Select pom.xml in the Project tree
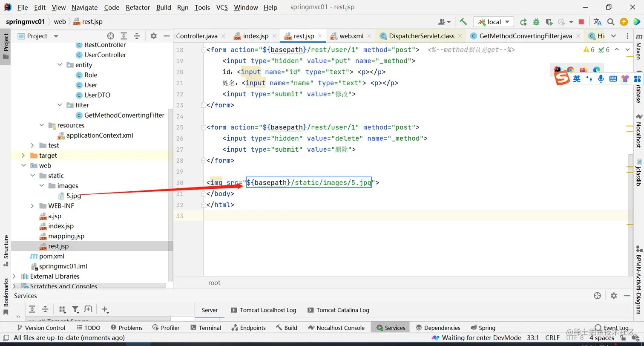This screenshot has width=644, height=346. click(47, 256)
